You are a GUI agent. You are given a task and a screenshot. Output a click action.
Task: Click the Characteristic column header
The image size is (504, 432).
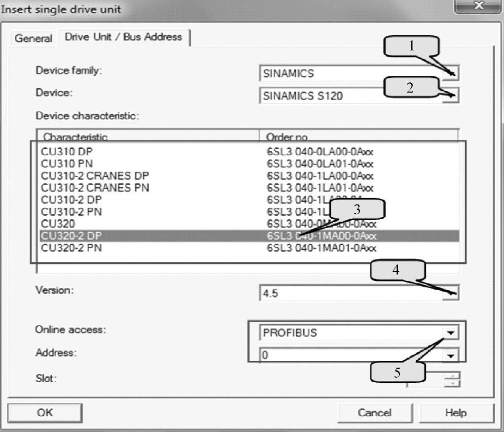(x=148, y=136)
